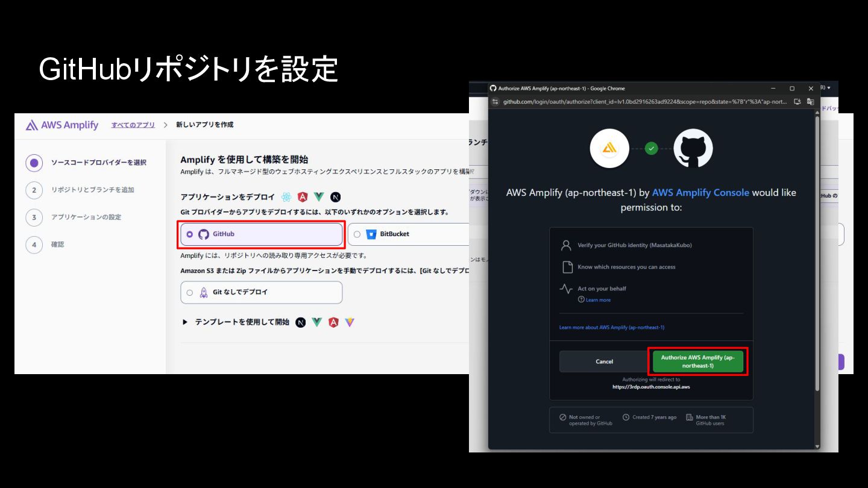Screen dimensions: 868x488
Task: Click the Vue icon beside アプリケーションをデプロイ
Action: [319, 197]
